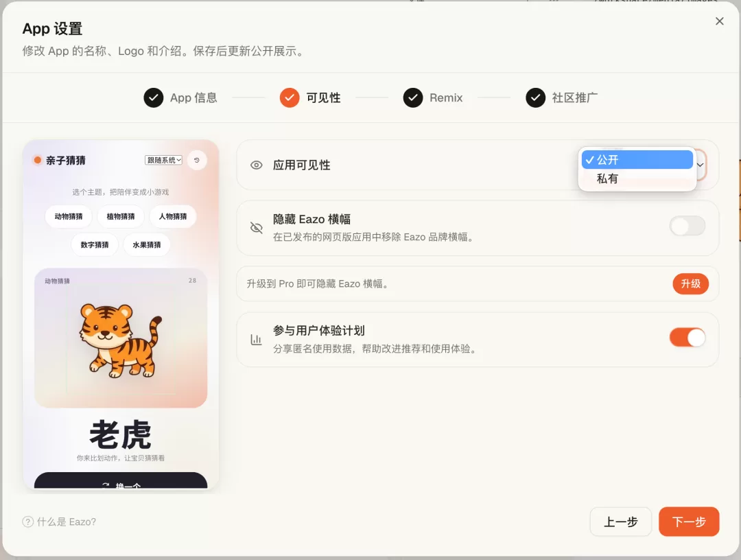Image resolution: width=741 pixels, height=560 pixels.
Task: Click the chart icon beside 参与用户体验计划
Action: tap(256, 339)
